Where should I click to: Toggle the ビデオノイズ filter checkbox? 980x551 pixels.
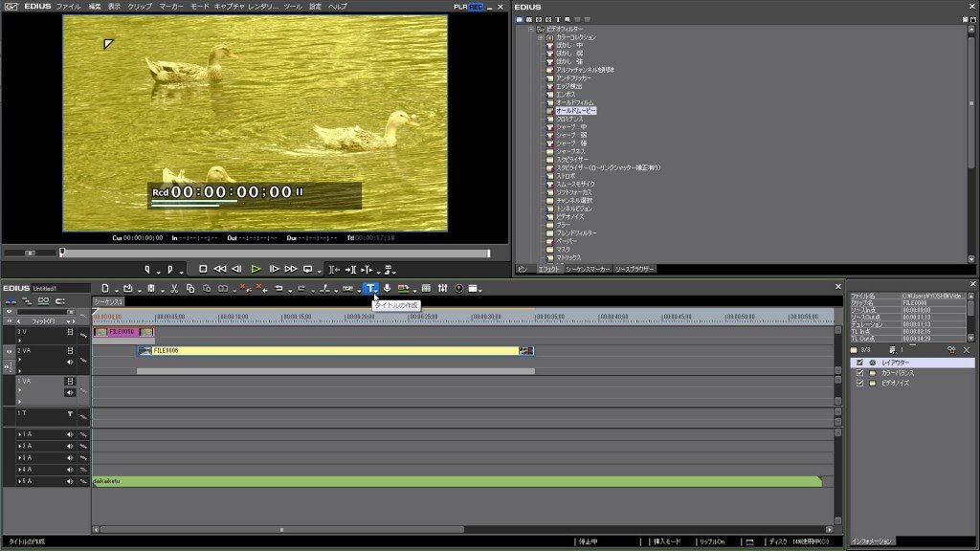pos(860,383)
